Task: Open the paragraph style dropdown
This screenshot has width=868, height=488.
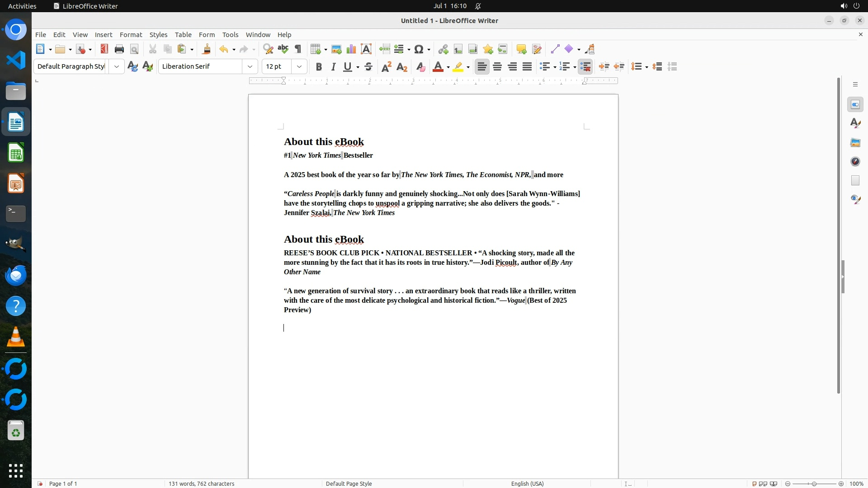Action: tap(117, 66)
